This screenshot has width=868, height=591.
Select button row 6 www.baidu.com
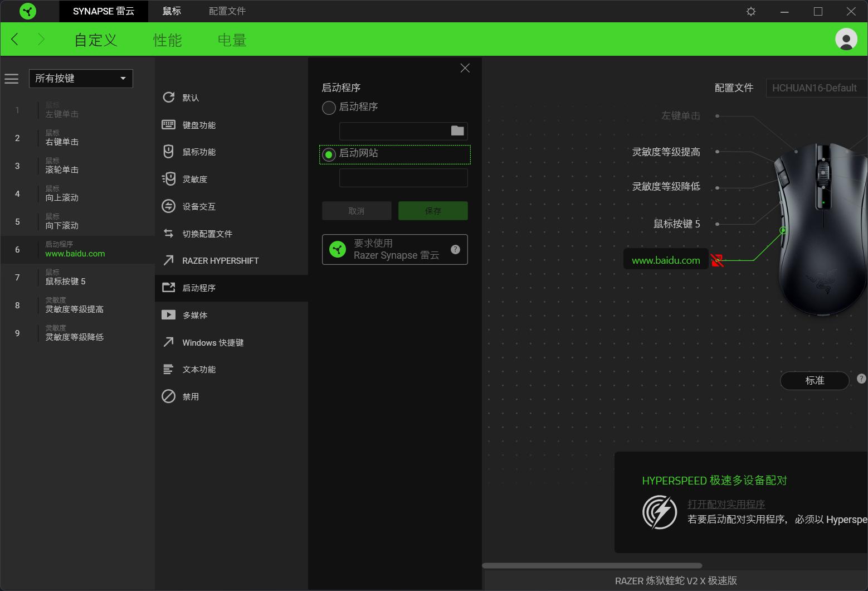pos(77,249)
